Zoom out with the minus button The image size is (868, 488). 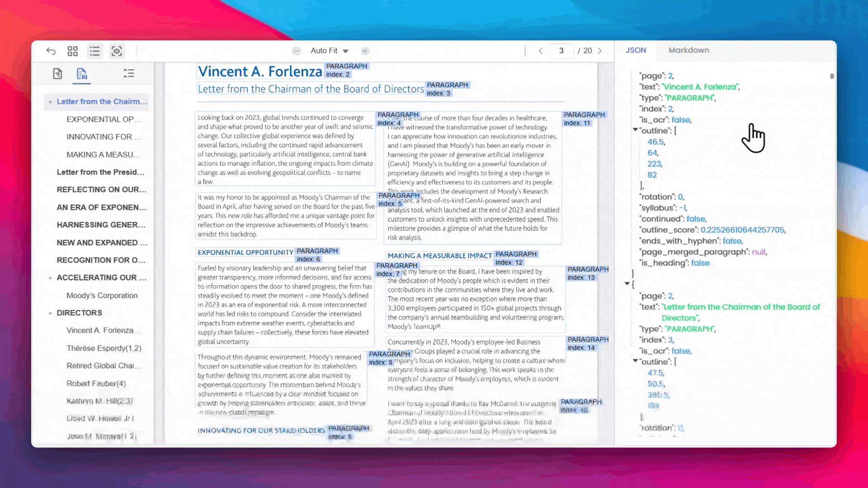click(x=297, y=51)
